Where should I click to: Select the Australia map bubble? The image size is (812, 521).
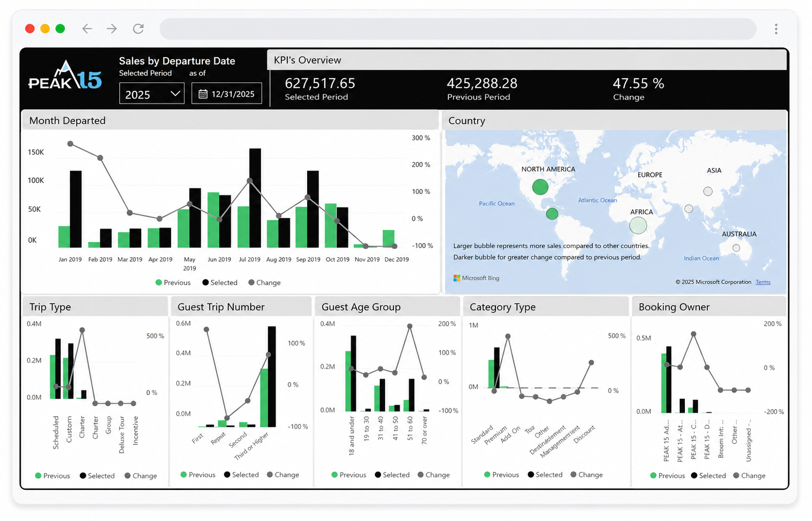(736, 248)
